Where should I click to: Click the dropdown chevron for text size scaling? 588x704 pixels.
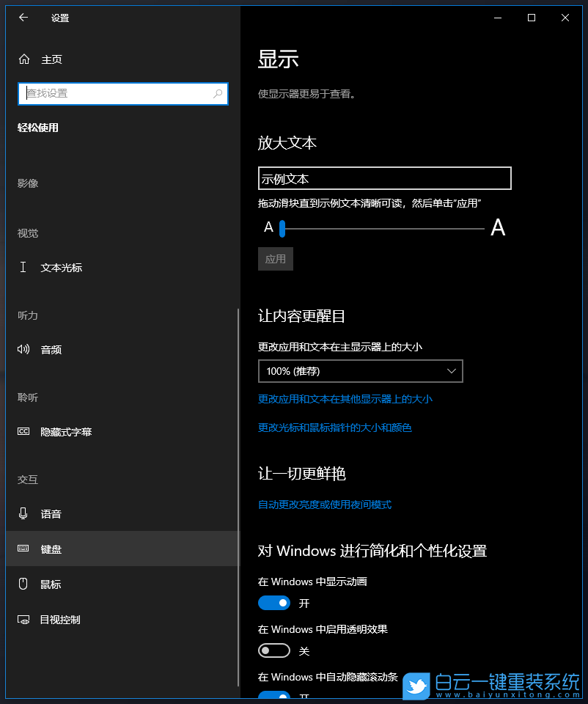tap(452, 371)
